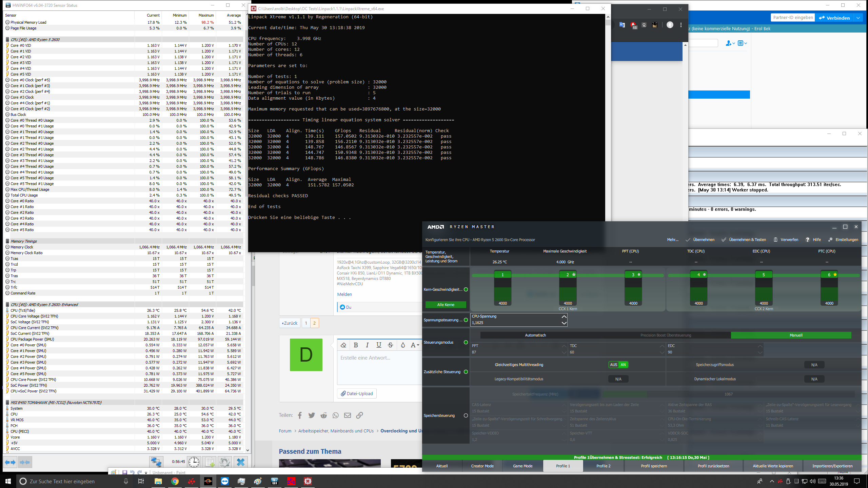Image resolution: width=868 pixels, height=488 pixels.
Task: Share thread via Reddit icon
Action: click(x=324, y=415)
